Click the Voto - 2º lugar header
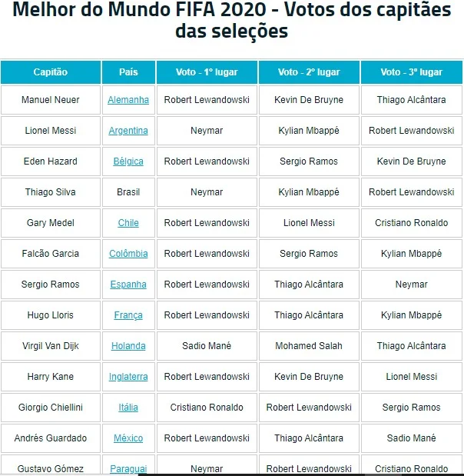This screenshot has height=476, width=464. click(309, 72)
